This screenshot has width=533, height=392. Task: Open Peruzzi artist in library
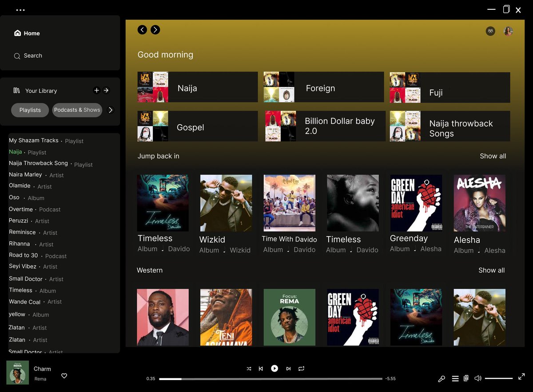point(29,221)
